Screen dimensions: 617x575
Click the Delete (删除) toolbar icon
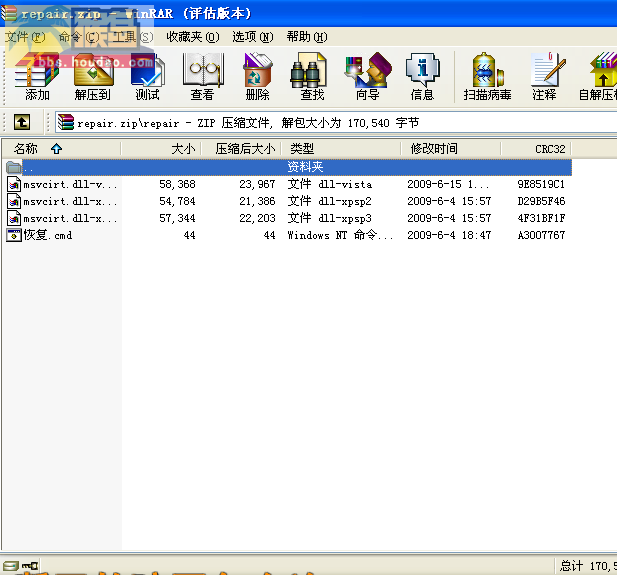(x=257, y=76)
